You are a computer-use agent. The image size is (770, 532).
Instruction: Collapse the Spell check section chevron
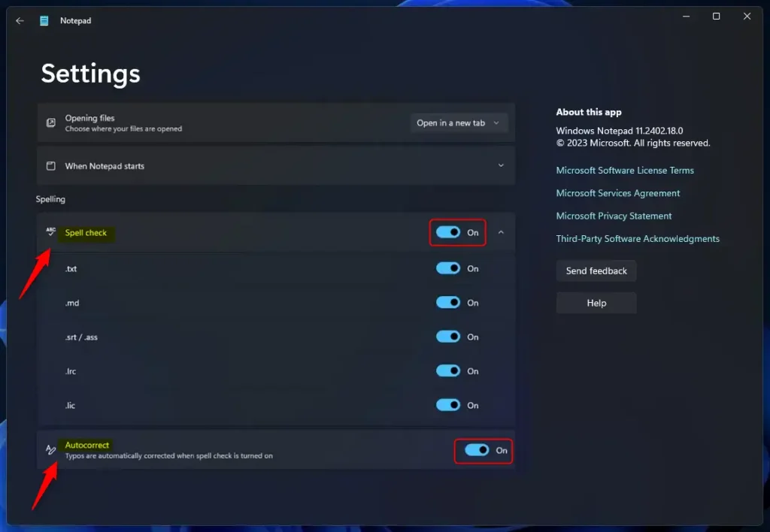501,232
